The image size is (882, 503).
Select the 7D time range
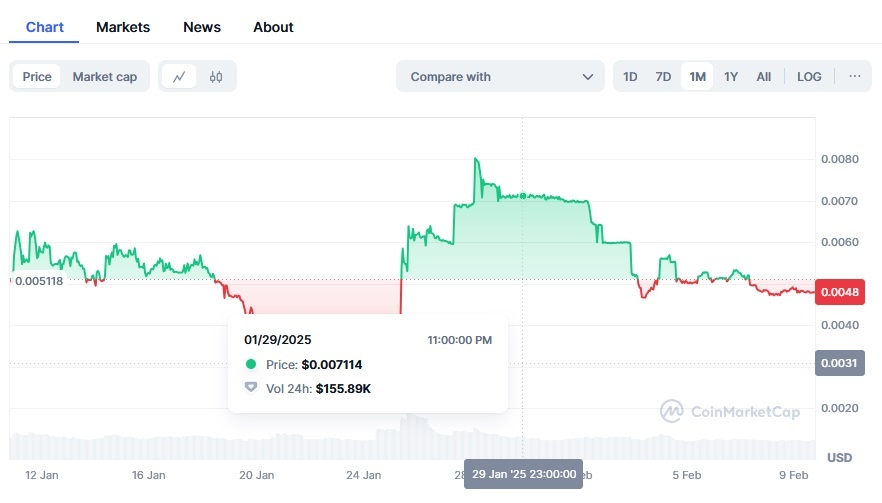(663, 77)
